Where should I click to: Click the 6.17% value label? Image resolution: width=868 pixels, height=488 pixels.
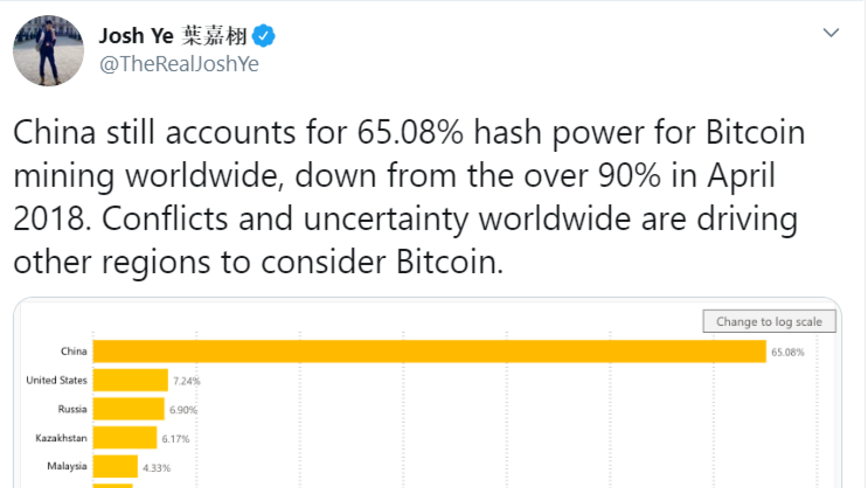[x=176, y=439]
